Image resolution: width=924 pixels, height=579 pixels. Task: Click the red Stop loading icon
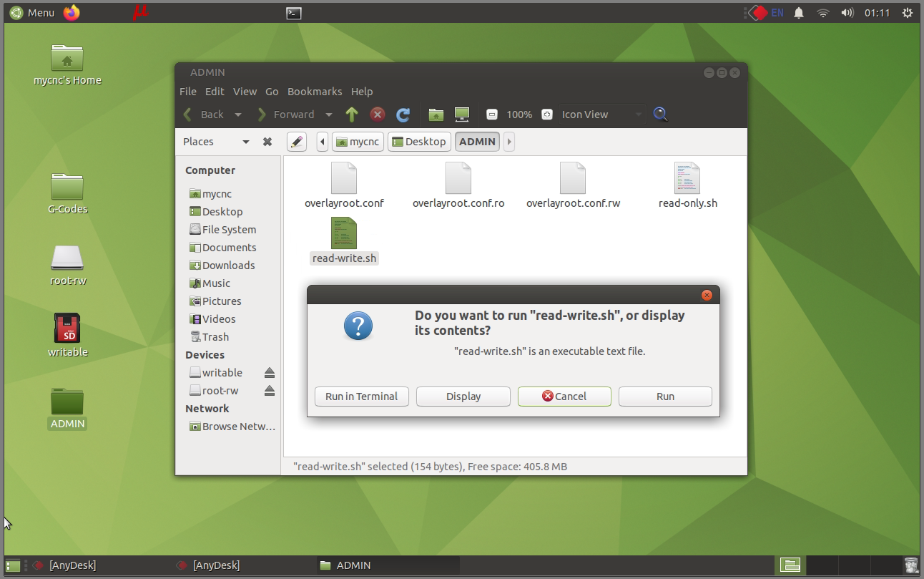click(378, 115)
